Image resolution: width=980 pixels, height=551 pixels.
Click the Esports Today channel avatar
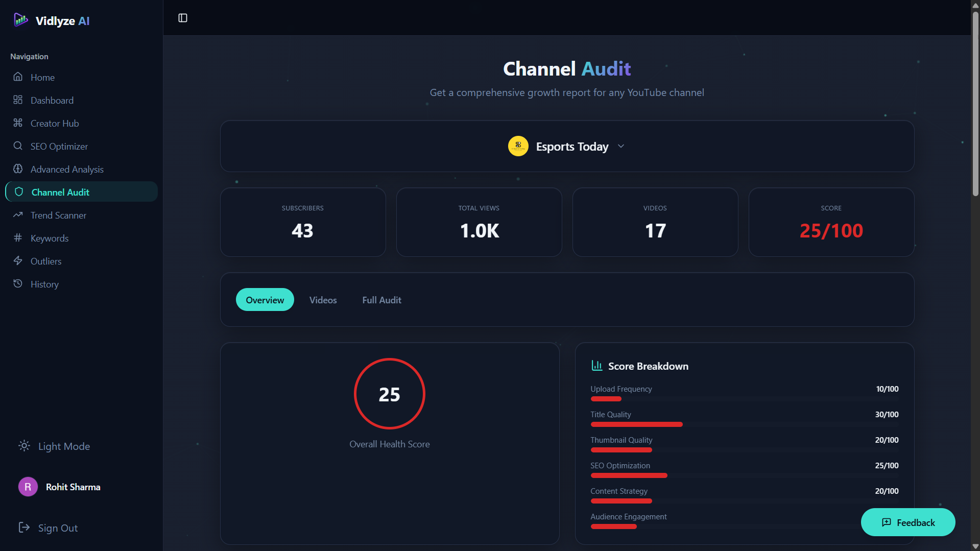pyautogui.click(x=518, y=146)
